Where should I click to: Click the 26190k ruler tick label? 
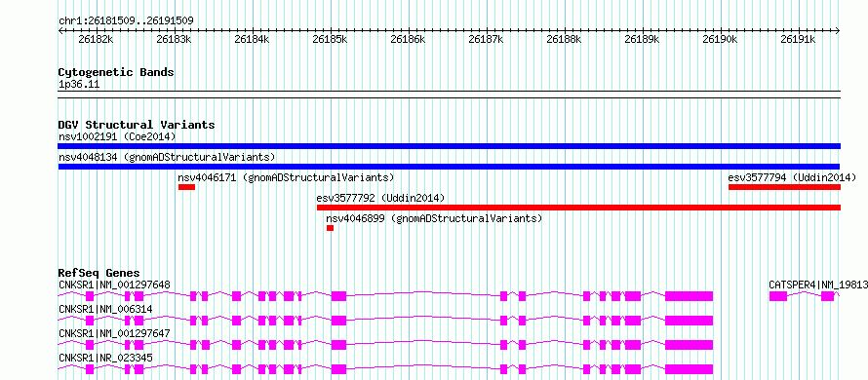click(x=720, y=39)
